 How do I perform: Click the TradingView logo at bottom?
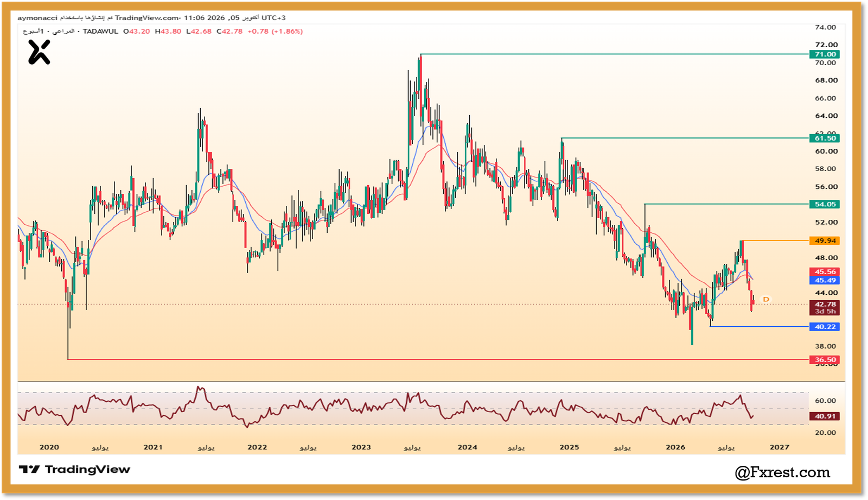click(x=75, y=470)
